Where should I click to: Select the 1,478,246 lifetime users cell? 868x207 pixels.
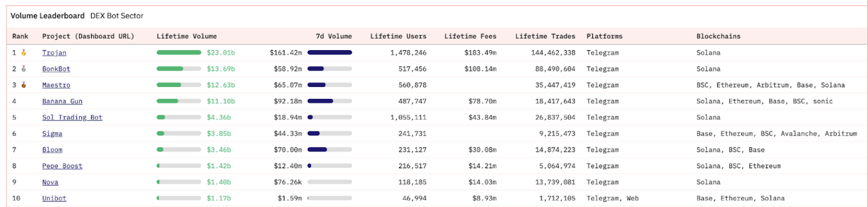pos(409,53)
